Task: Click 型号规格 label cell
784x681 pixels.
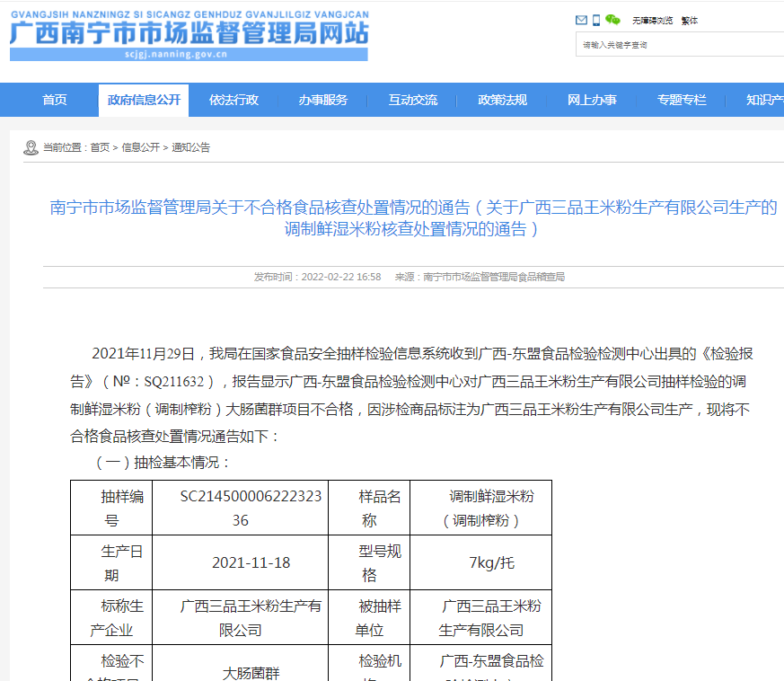Action: 369,562
